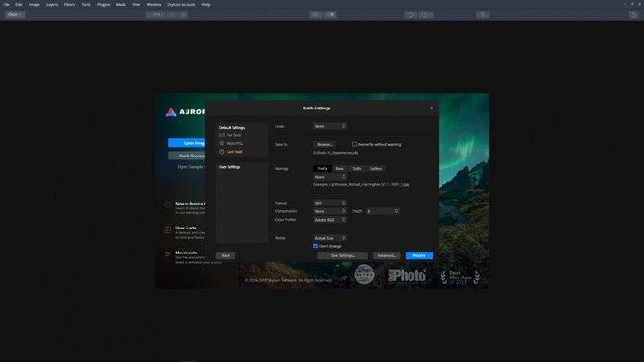The width and height of the screenshot is (644, 362).
Task: Open the Window menu
Action: [154, 4]
